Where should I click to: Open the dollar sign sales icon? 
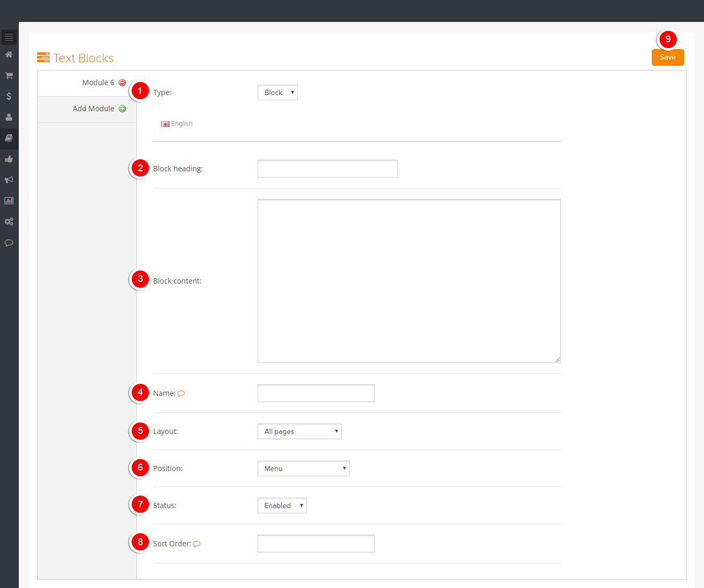(9, 96)
